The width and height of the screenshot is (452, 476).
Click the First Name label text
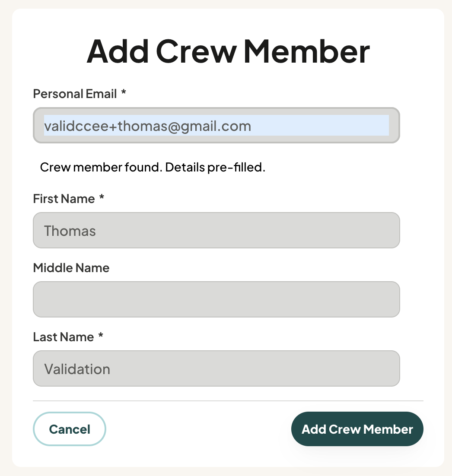click(64, 199)
